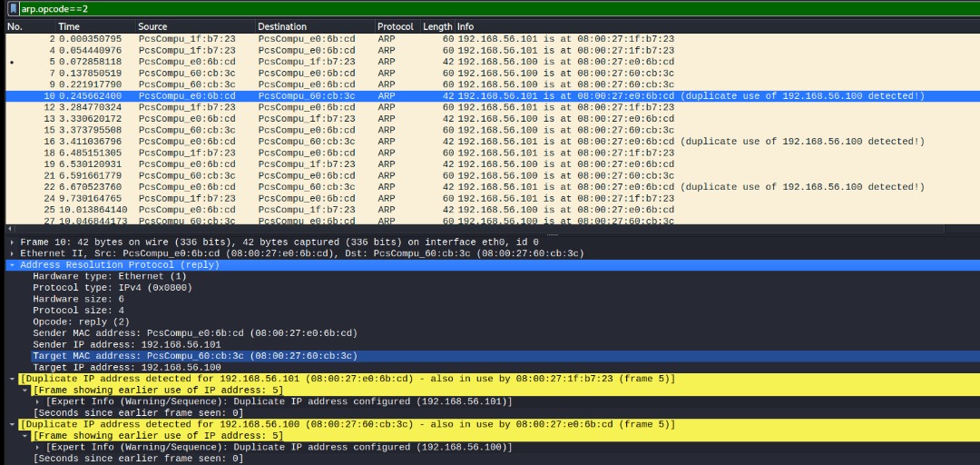Select the Hardware type: Ethernet (1) field
Viewport: 980px width, 465px height.
[x=110, y=276]
